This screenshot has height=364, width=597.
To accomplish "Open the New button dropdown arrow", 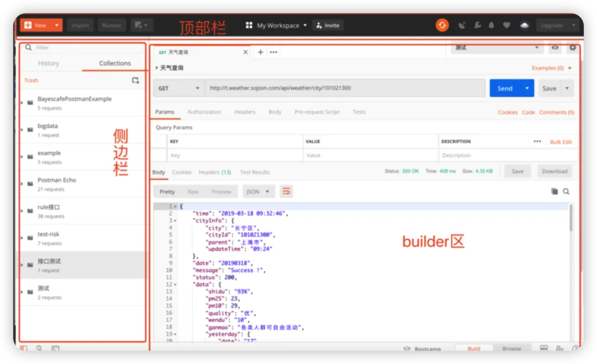I will coord(57,25).
